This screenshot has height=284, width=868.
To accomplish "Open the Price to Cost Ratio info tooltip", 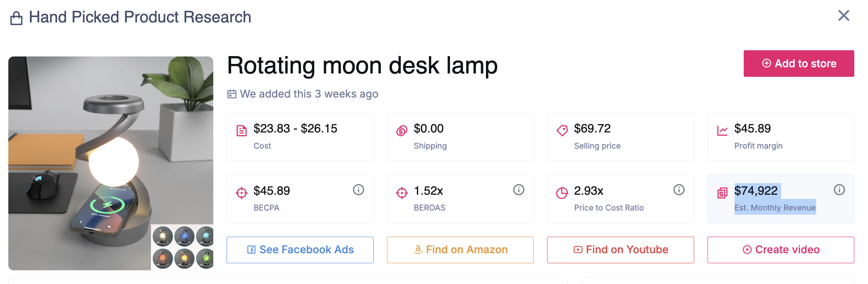I will click(679, 190).
